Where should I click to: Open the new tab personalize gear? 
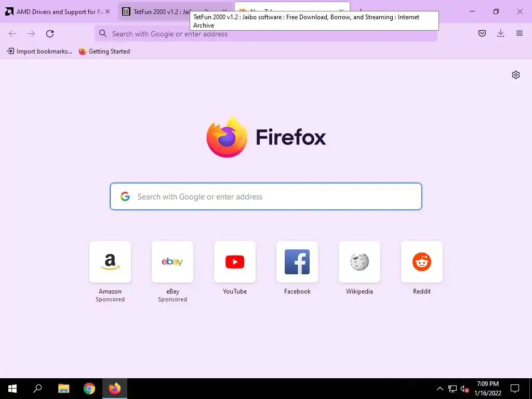click(x=516, y=75)
